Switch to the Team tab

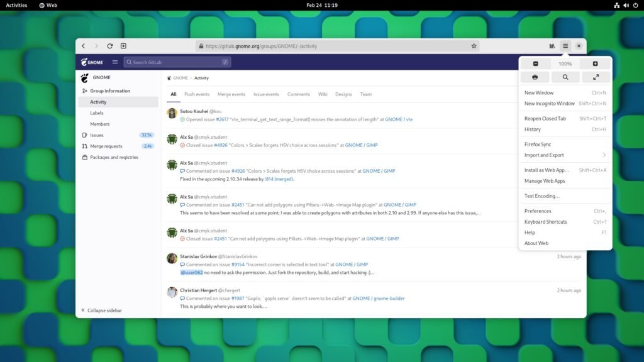click(366, 94)
